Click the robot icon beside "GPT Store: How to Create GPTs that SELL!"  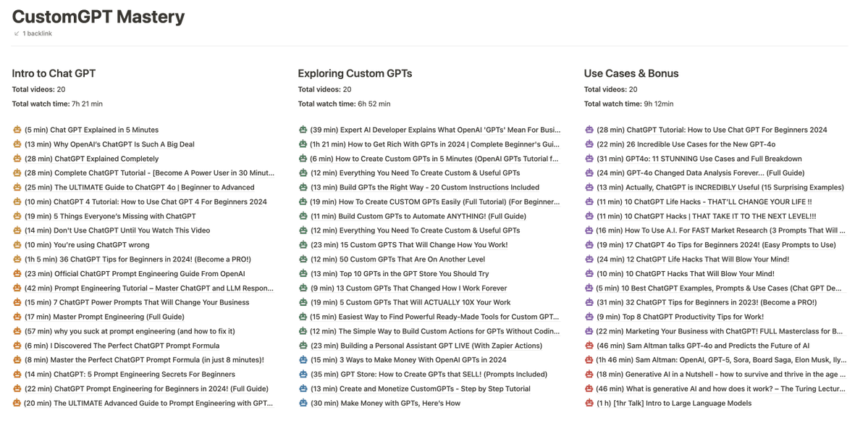pos(302,374)
